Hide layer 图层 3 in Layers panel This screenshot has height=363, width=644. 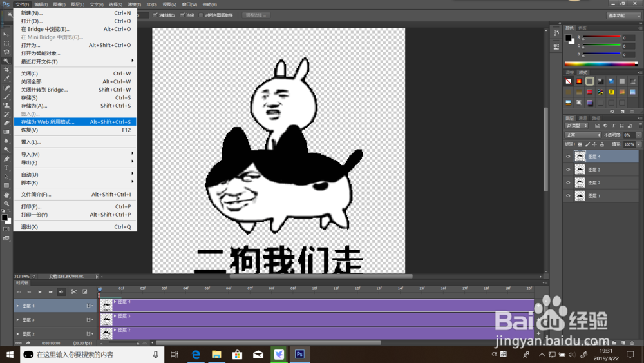pyautogui.click(x=569, y=170)
